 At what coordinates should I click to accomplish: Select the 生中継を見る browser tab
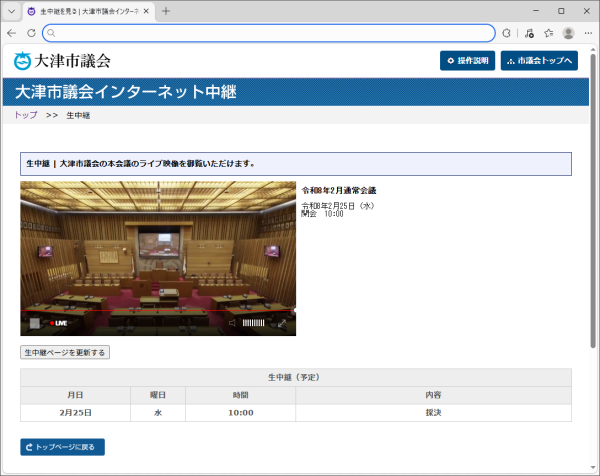coord(88,11)
